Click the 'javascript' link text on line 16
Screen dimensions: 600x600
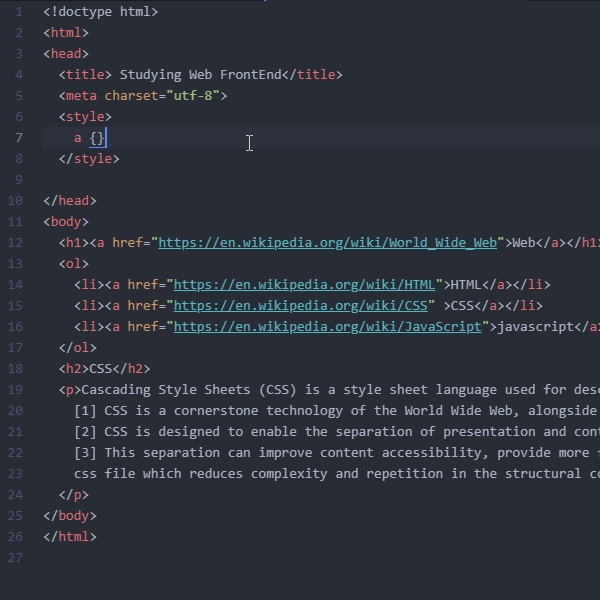(x=535, y=327)
